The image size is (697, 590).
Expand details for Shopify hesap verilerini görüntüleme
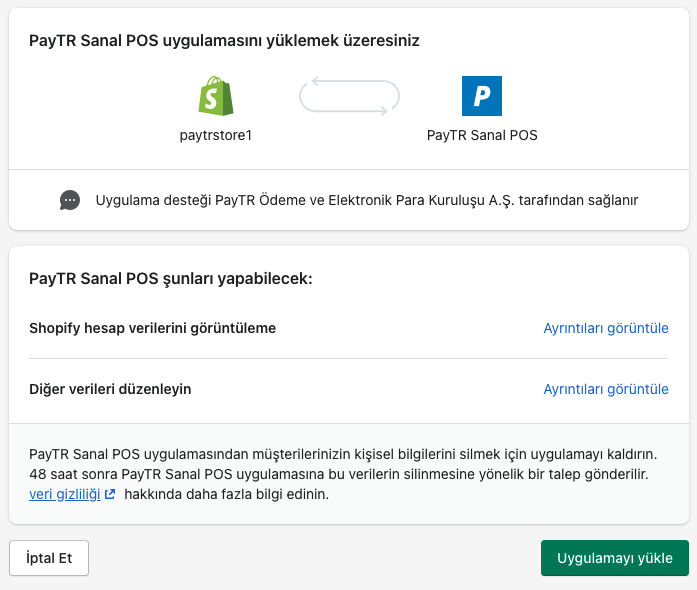pos(605,328)
